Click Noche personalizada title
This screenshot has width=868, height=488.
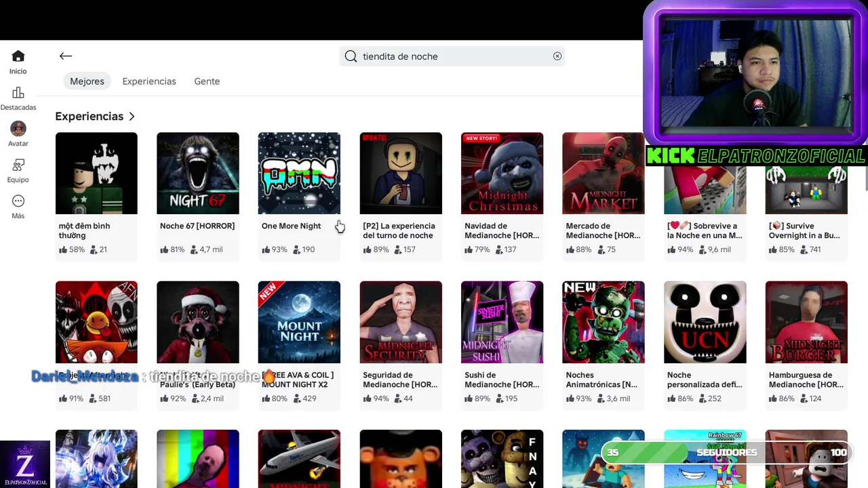pos(705,380)
